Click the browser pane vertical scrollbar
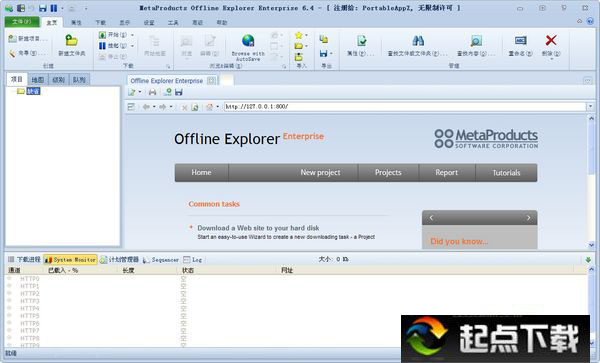This screenshot has width=600, height=363. (x=592, y=182)
